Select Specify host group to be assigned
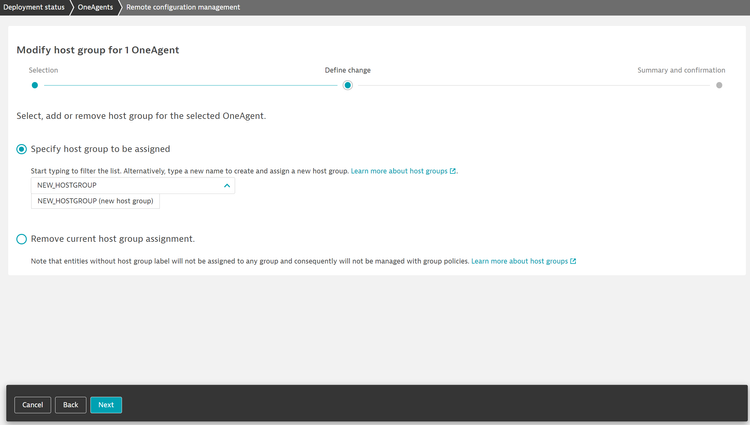This screenshot has height=425, width=750. [x=22, y=149]
